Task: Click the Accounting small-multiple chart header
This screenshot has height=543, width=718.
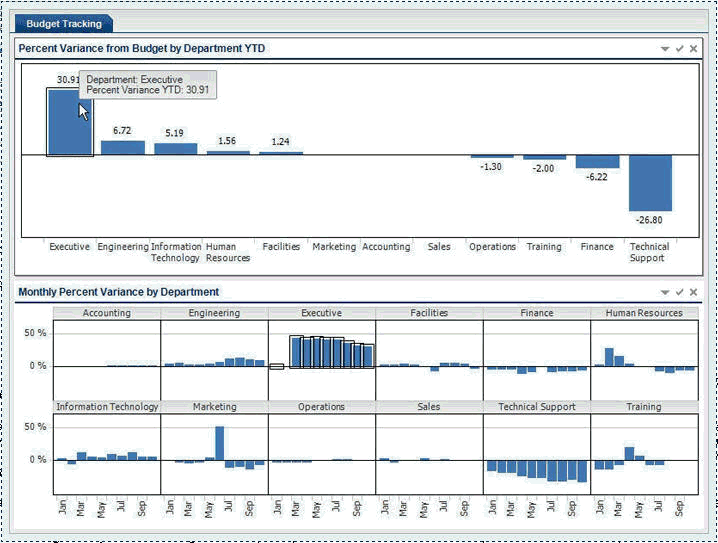Action: [106, 313]
